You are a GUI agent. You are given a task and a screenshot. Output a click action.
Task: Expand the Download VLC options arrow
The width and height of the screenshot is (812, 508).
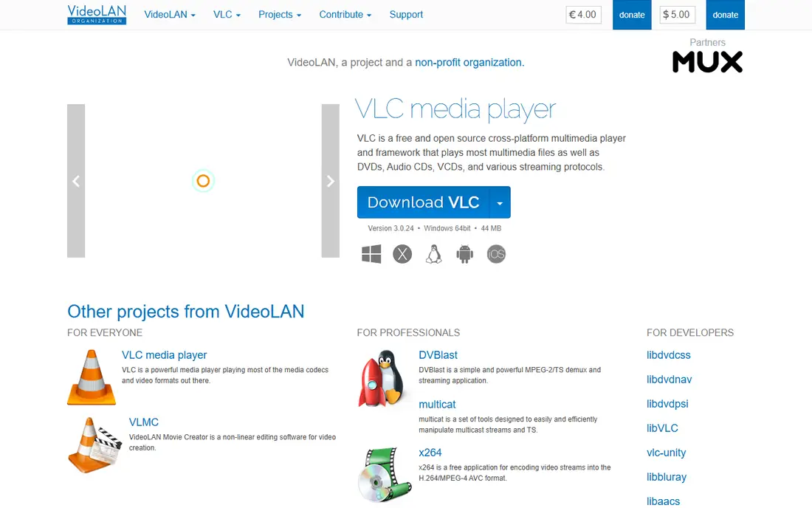(x=500, y=202)
